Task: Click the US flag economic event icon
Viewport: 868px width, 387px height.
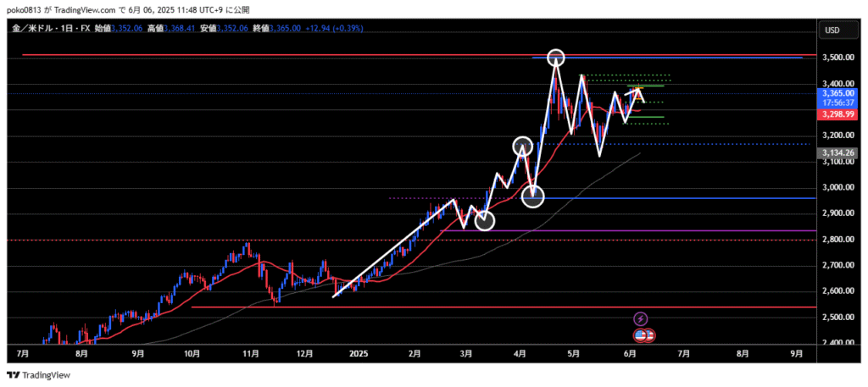Action: (x=644, y=335)
